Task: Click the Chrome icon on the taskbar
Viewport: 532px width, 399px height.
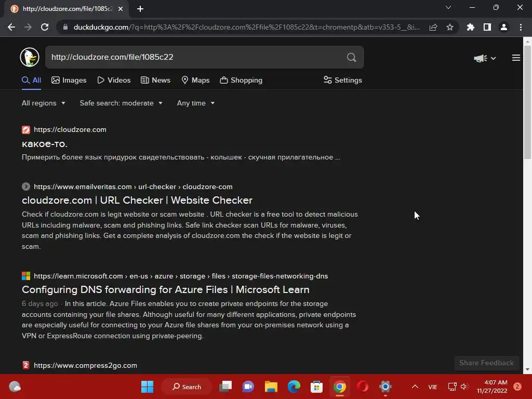Action: 340,387
